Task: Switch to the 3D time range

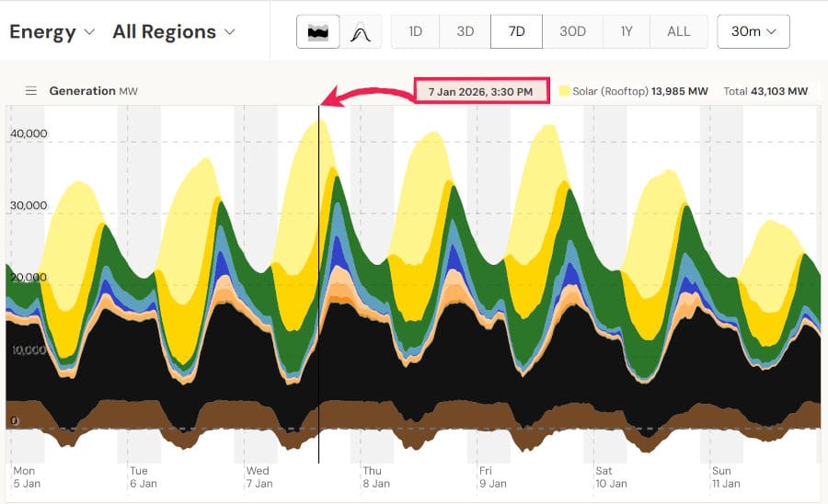Action: tap(466, 32)
